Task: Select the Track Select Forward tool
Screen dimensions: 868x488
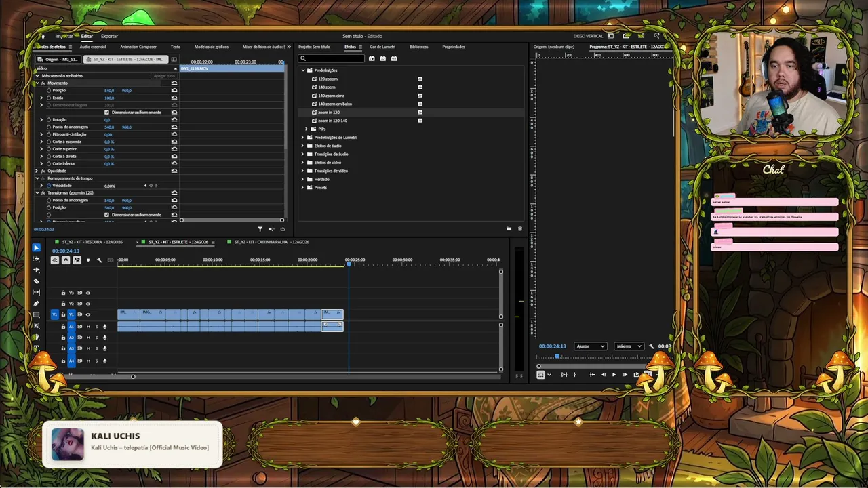Action: coord(37,259)
